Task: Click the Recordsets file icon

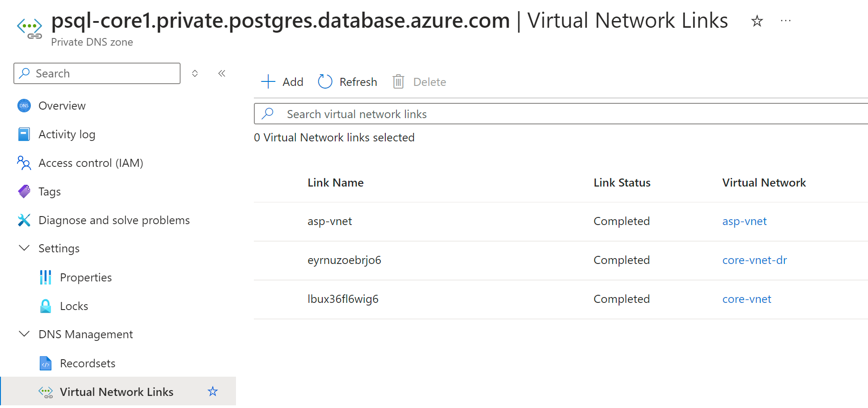Action: 46,363
